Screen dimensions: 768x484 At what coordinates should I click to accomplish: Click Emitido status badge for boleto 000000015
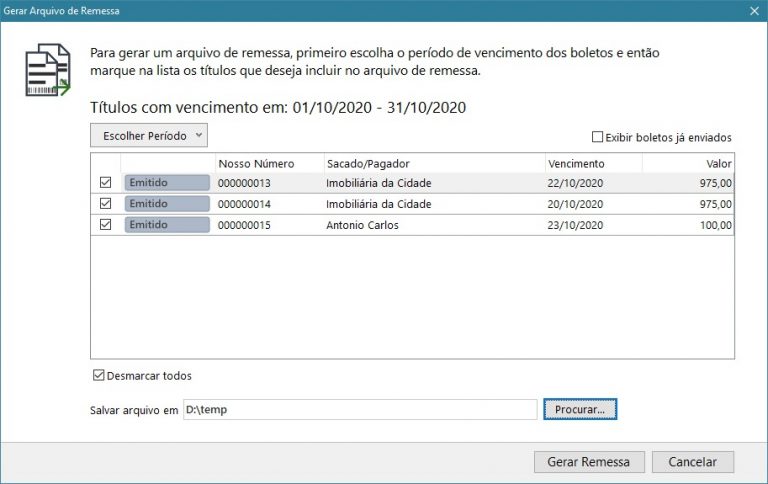click(x=167, y=225)
